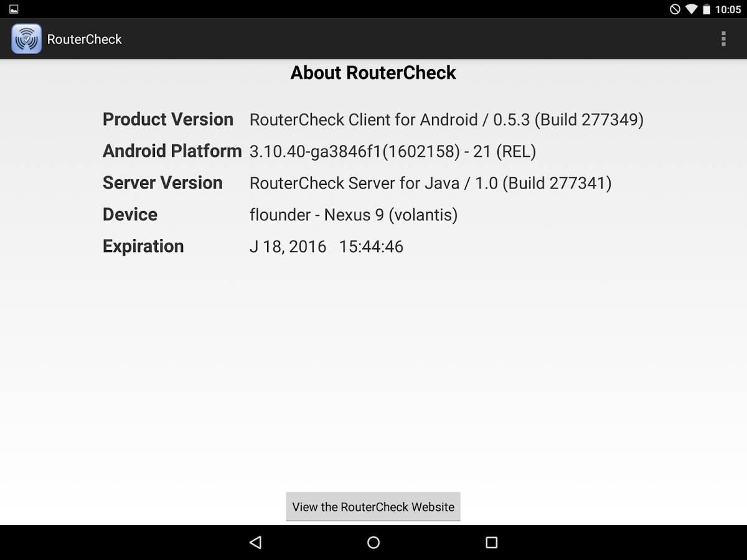Open the overflow menu in the top right
Viewport: 747px width, 560px height.
(723, 39)
